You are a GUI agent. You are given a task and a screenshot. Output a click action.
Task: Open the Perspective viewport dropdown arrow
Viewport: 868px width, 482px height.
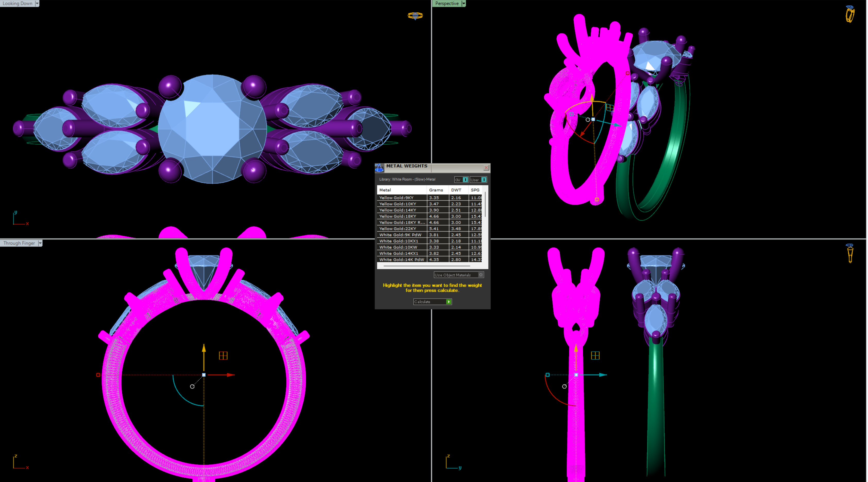pos(464,3)
